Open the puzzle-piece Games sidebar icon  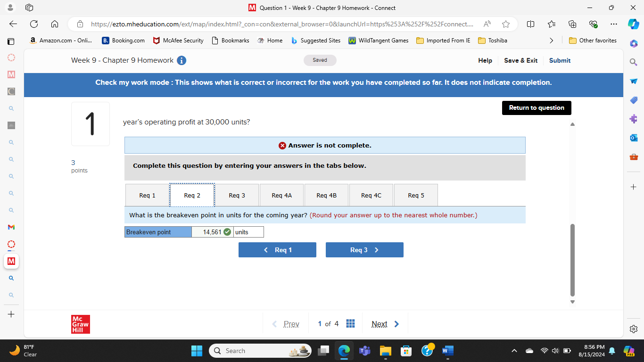[634, 119]
